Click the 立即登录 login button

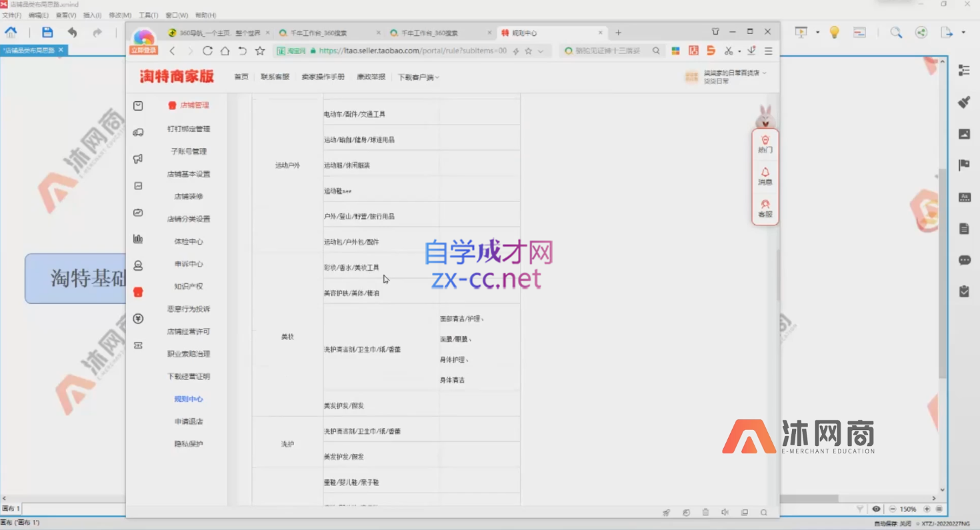(143, 50)
